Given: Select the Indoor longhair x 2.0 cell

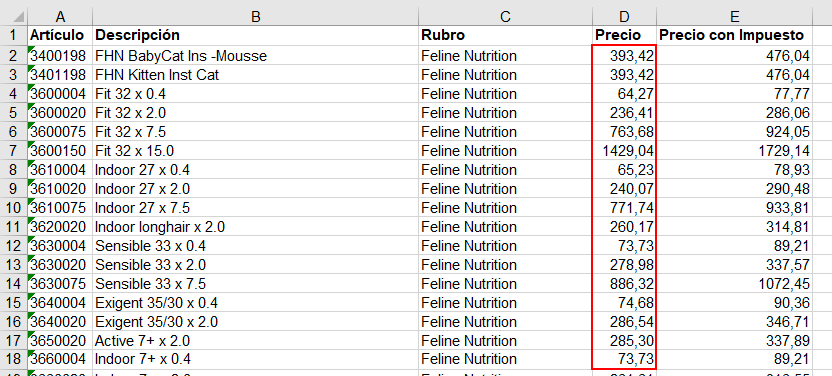Looking at the screenshot, I should (x=255, y=226).
